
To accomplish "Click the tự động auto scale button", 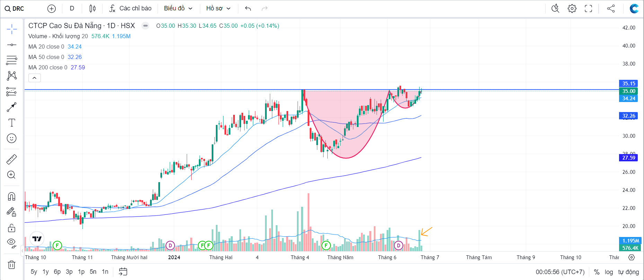I will click(628, 272).
